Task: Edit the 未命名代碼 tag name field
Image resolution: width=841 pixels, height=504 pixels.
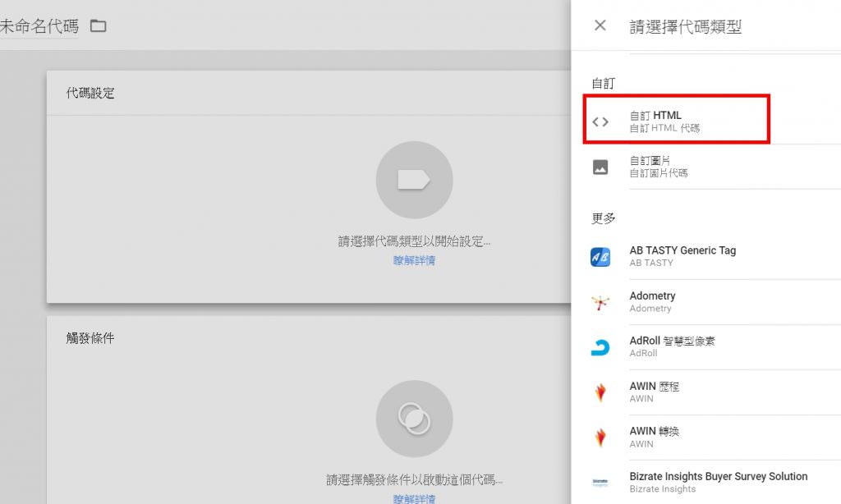Action: coord(39,26)
